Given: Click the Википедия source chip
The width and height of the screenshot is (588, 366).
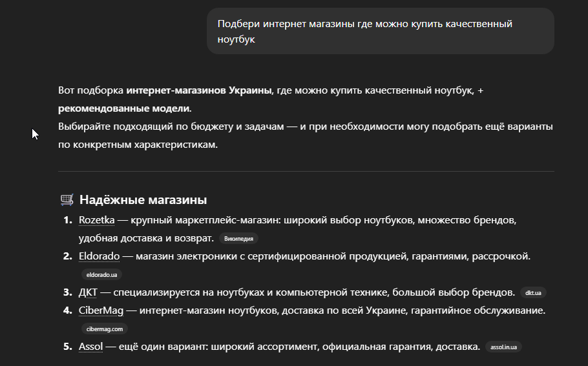Looking at the screenshot, I should click(238, 239).
